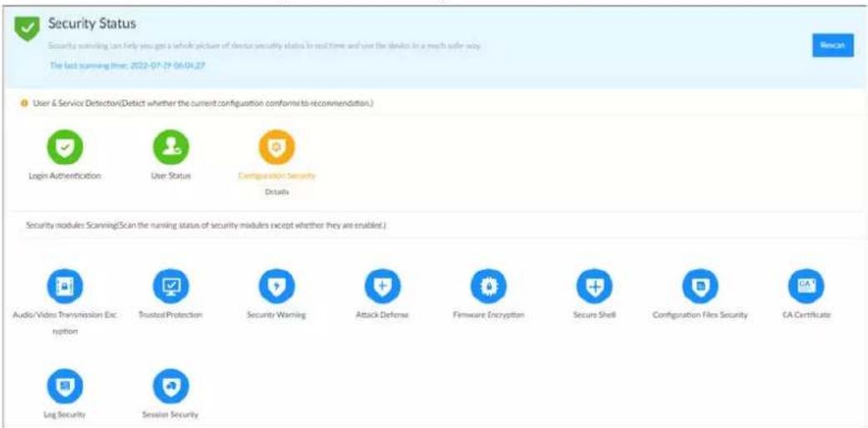
Task: Click the green Security Status shield icon
Action: click(x=27, y=29)
